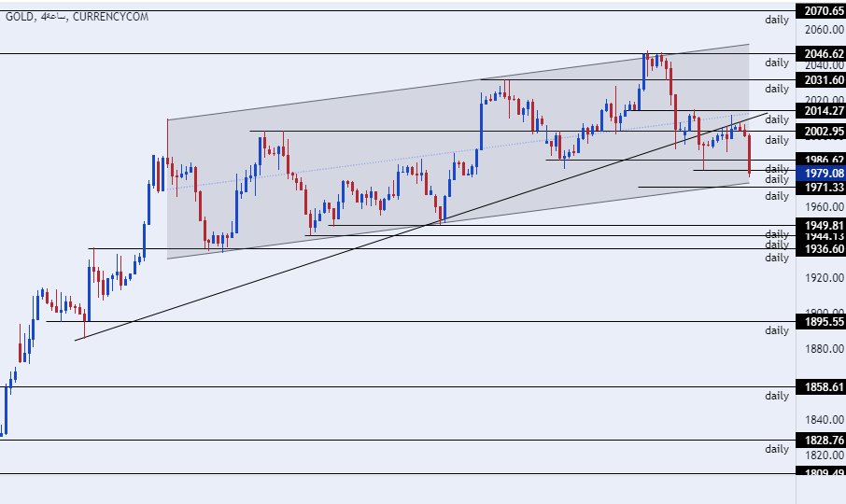Viewport: 846px width, 504px height.
Task: Click the daily text under 1858.61 line
Action: point(777,396)
